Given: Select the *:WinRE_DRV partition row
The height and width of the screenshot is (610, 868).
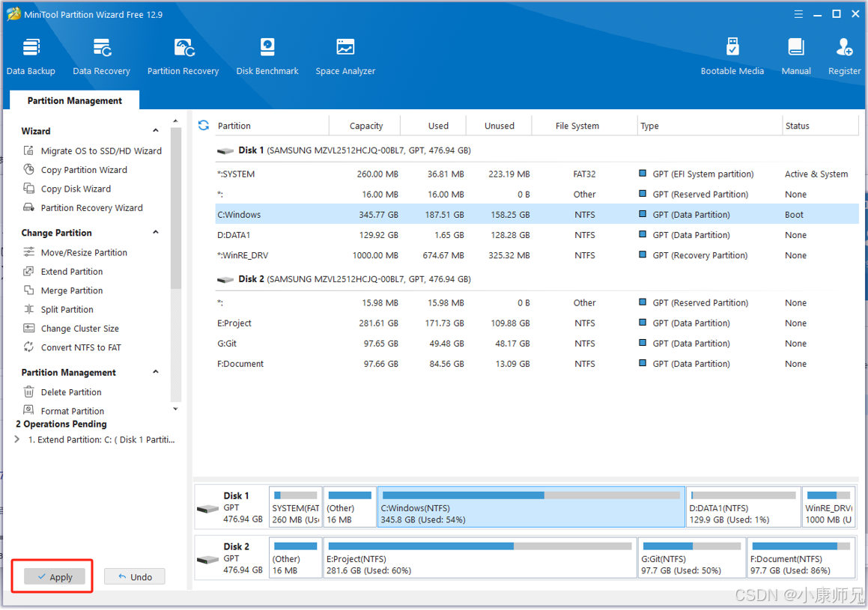Looking at the screenshot, I should pos(537,255).
